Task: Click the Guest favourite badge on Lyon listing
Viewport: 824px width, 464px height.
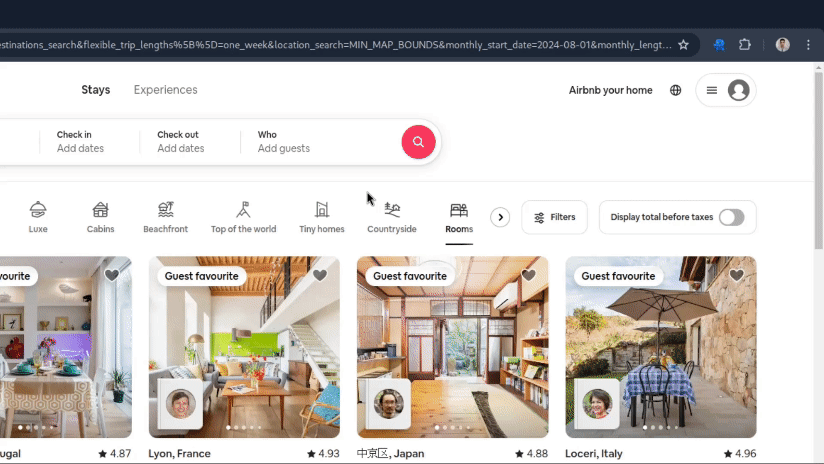Action: pos(201,276)
